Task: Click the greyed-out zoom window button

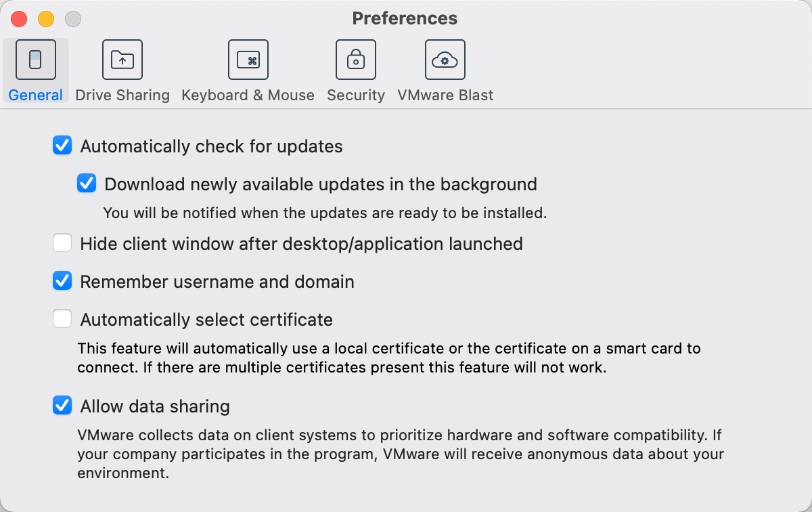Action: [x=72, y=19]
